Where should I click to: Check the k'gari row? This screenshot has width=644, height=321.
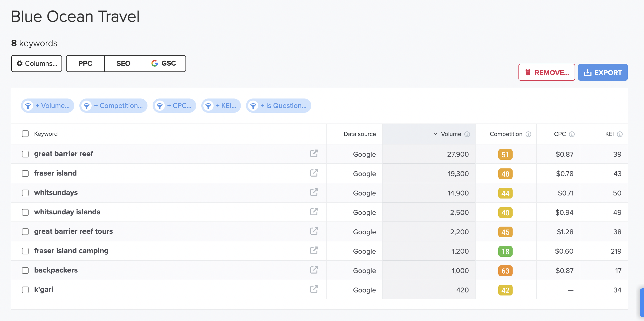pos(25,290)
